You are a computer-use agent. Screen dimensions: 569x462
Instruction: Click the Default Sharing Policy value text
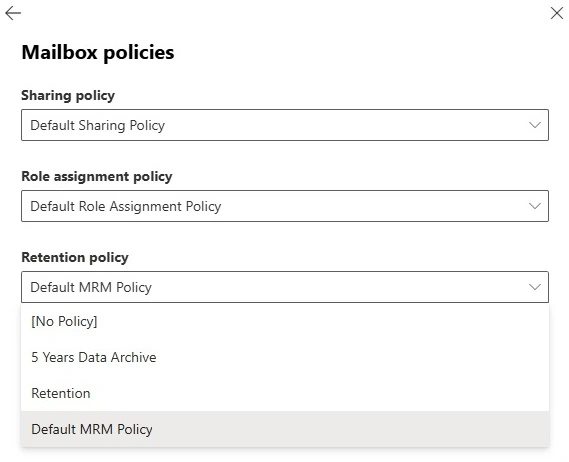click(x=97, y=126)
